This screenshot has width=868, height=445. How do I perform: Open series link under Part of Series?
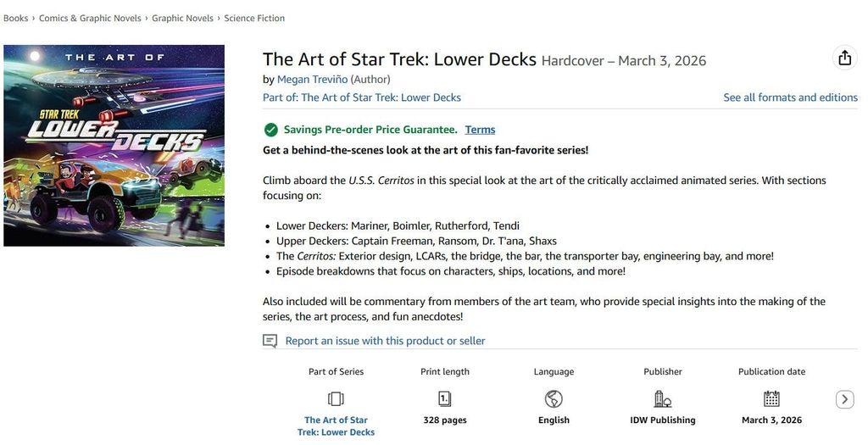click(x=336, y=426)
